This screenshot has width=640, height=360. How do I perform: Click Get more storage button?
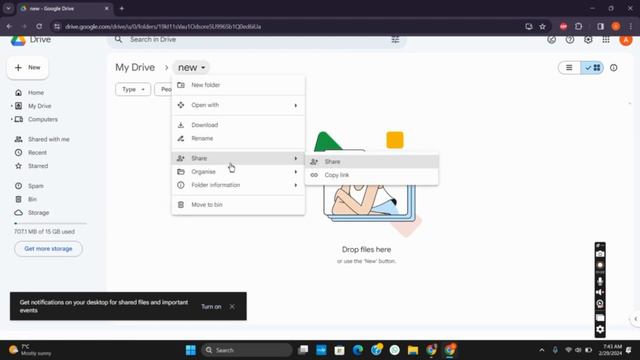(x=48, y=249)
